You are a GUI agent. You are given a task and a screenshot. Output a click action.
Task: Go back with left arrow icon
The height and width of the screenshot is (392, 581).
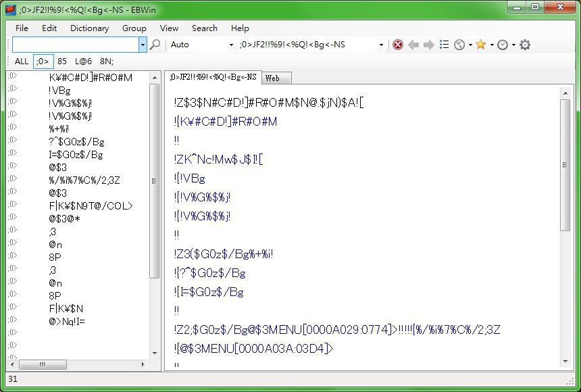click(413, 45)
